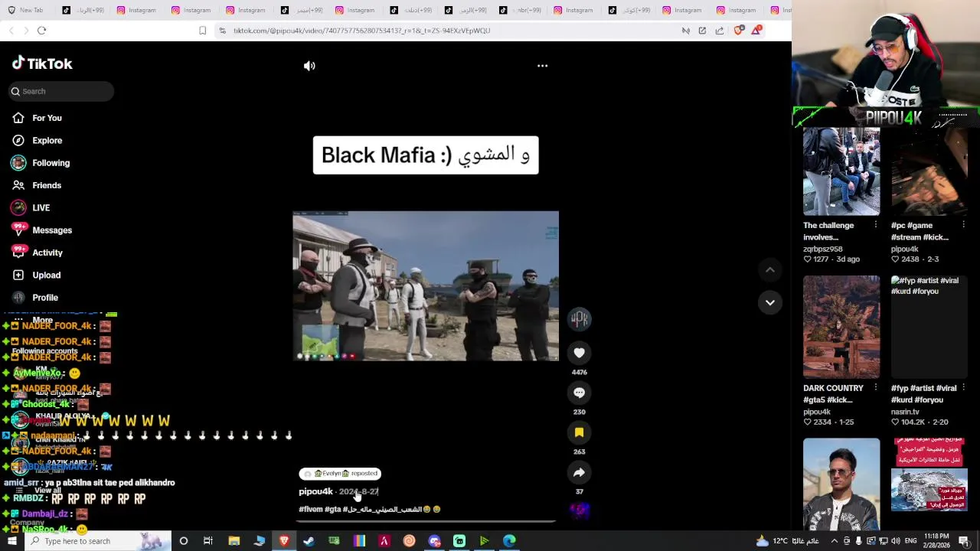980x551 pixels.
Task: Click the #gta hashtag
Action: click(332, 510)
